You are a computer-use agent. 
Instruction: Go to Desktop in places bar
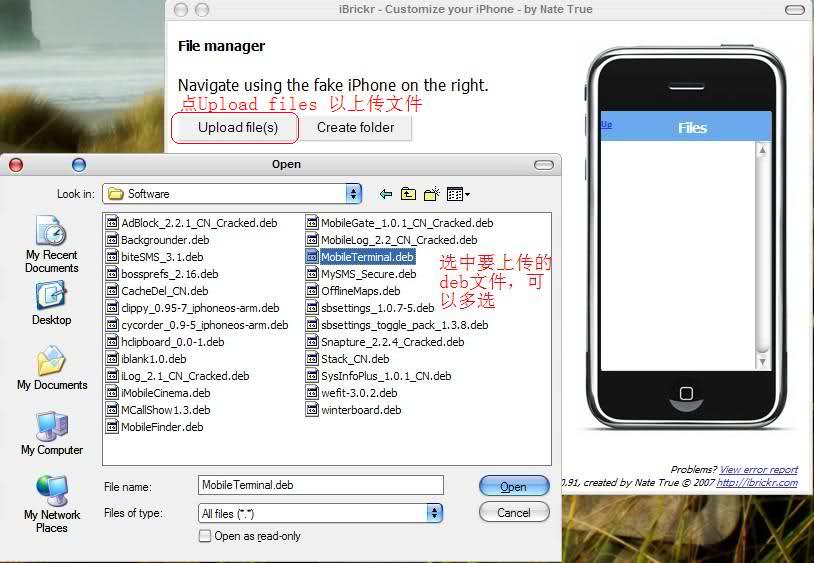pos(51,303)
